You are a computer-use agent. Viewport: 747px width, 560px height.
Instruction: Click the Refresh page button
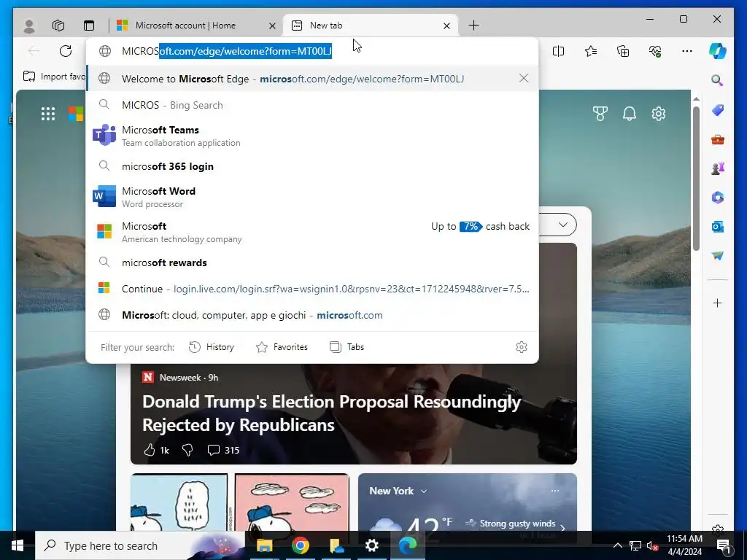point(66,51)
